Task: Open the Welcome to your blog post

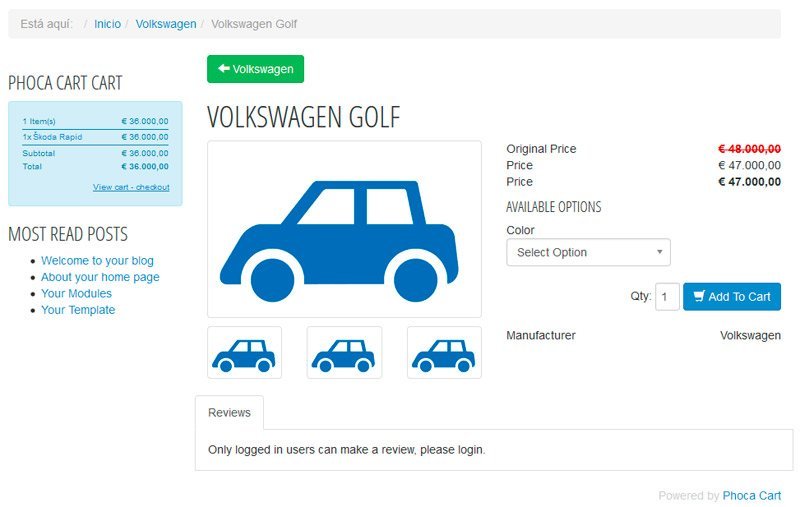Action: click(x=97, y=261)
